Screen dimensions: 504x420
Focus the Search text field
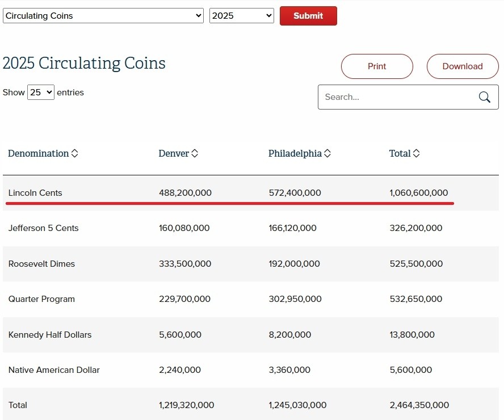(x=397, y=97)
